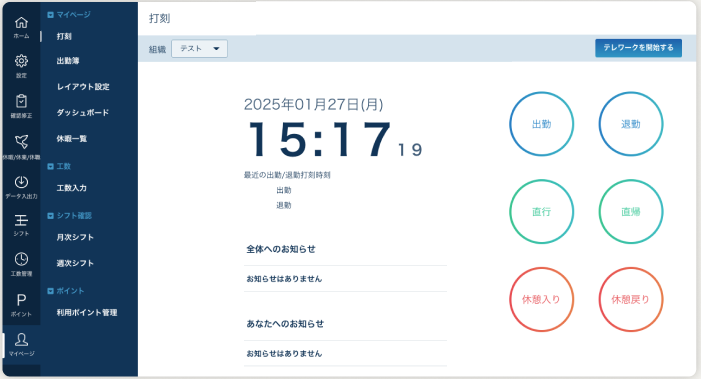Click the date 2025年01月27日(月) text
The height and width of the screenshot is (379, 701).
[x=313, y=104]
